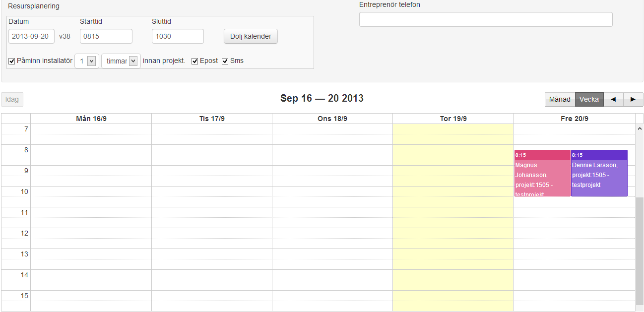Uncheck the Sms reminder checkbox
The height and width of the screenshot is (312, 644).
[x=225, y=61]
